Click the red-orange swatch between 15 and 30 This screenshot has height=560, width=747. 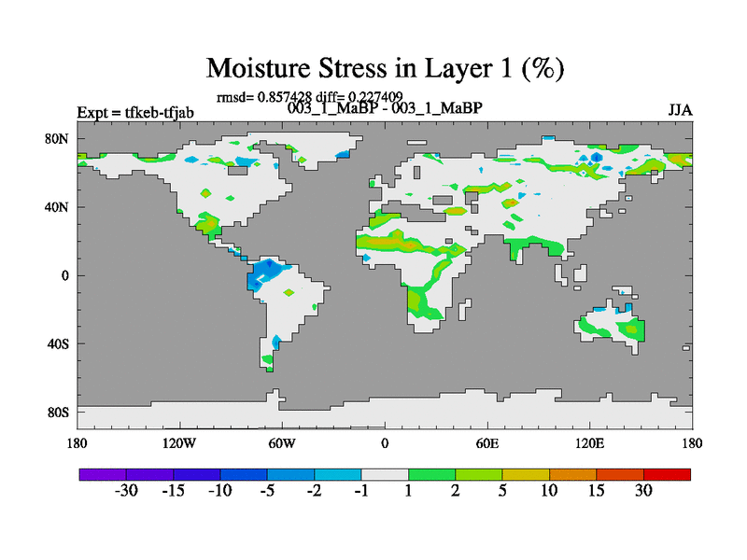click(x=620, y=474)
